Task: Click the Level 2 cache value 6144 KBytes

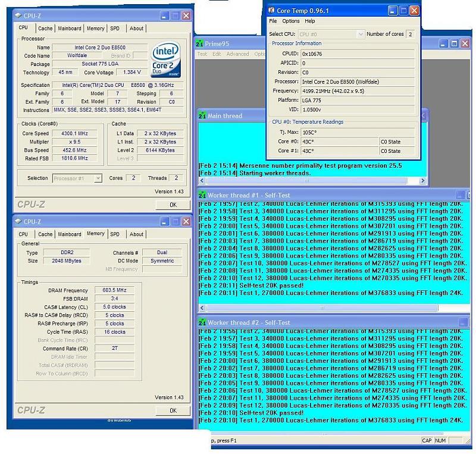Action: (160, 150)
